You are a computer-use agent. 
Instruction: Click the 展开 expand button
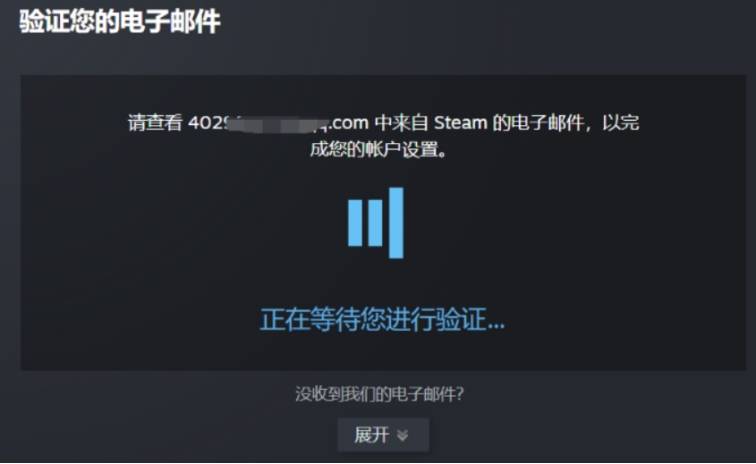pos(383,435)
